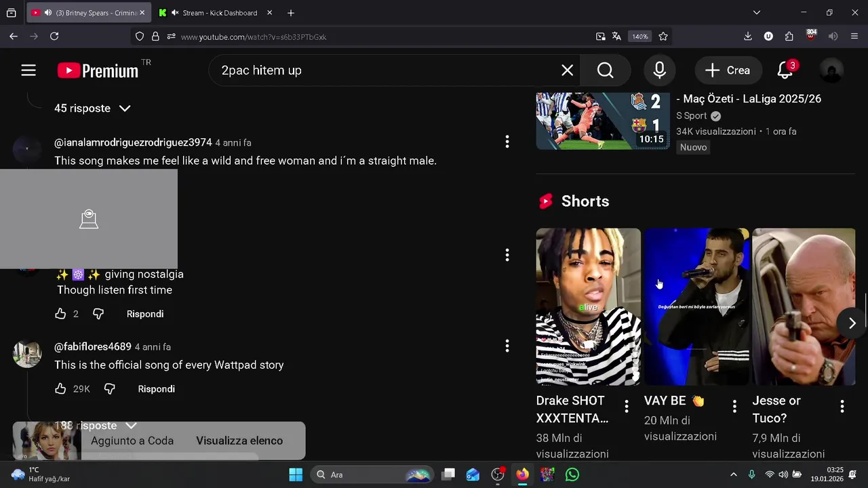Open the 140% zoom level indicator
Viewport: 868px width, 488px height.
tap(640, 37)
